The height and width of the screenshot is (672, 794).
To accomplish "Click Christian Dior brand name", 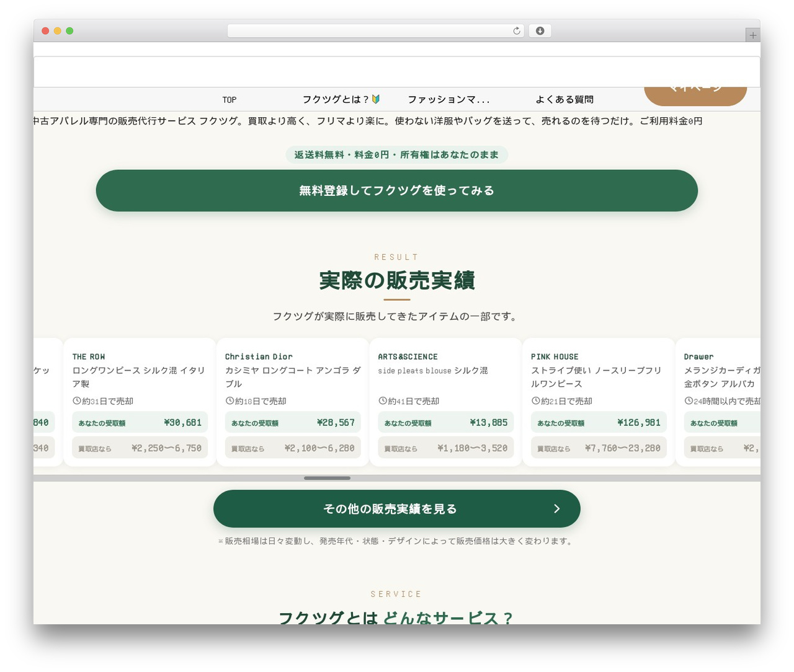I will [259, 357].
